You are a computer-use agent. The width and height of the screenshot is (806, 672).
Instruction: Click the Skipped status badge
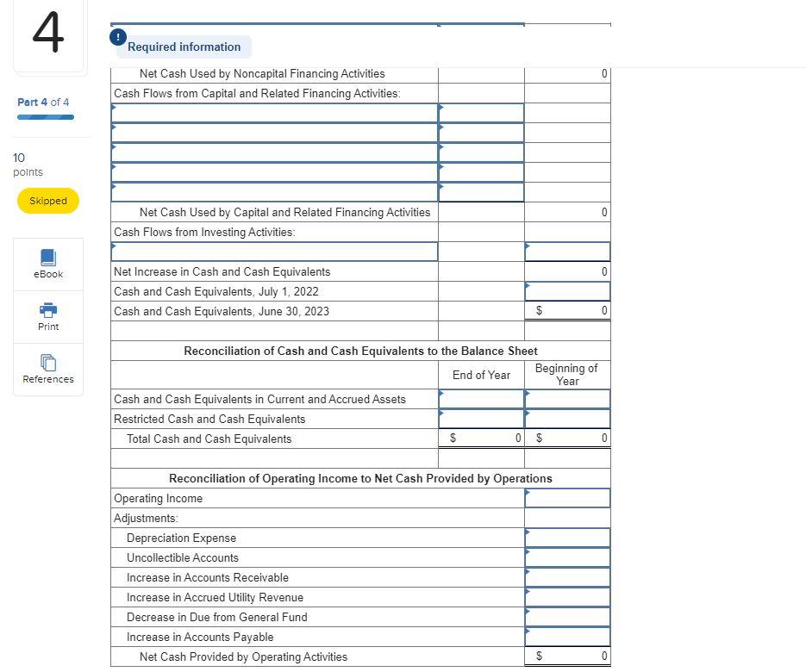pos(47,201)
